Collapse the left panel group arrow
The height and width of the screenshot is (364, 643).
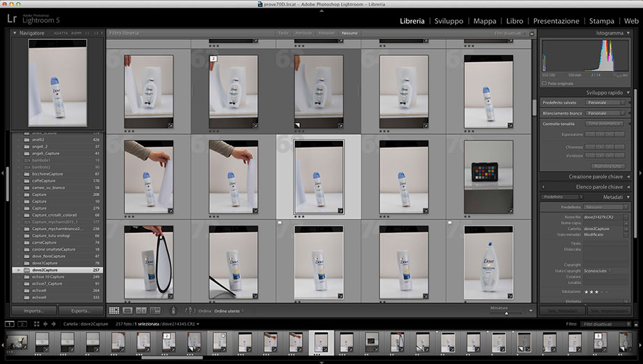3,173
